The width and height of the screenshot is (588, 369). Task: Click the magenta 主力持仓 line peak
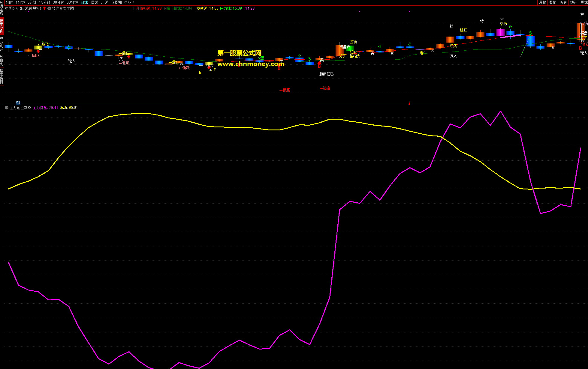click(x=500, y=112)
